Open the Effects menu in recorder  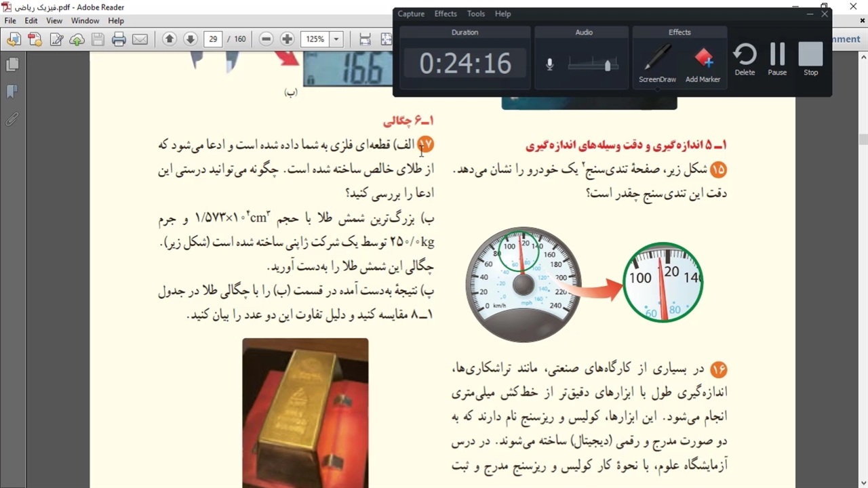tap(446, 14)
